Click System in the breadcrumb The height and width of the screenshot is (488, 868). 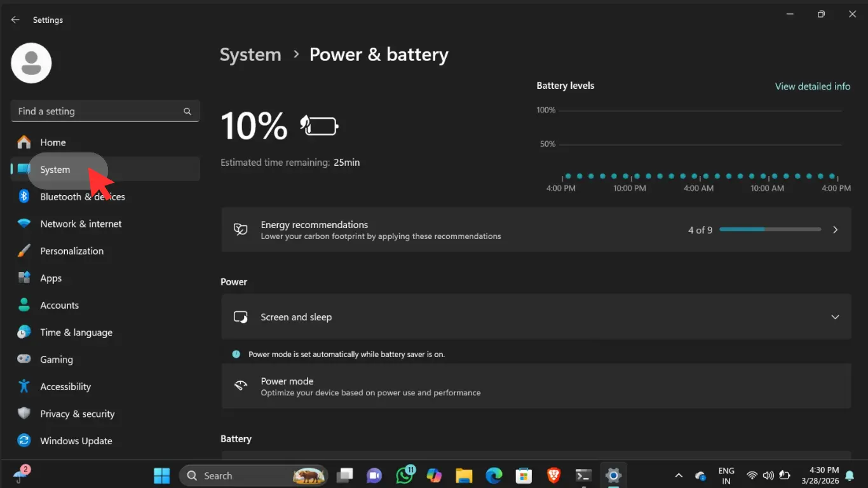click(x=250, y=55)
